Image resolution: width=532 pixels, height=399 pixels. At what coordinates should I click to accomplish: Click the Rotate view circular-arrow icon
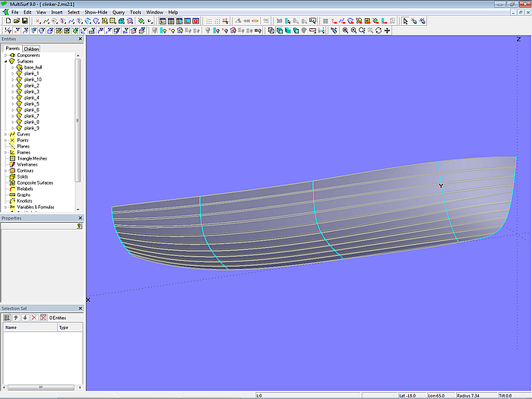378,31
